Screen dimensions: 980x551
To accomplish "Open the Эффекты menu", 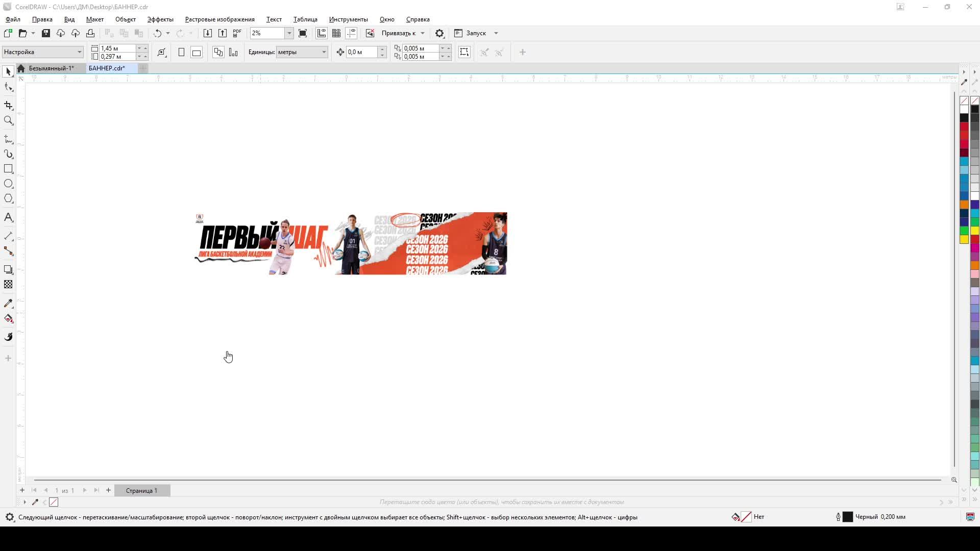I will [x=160, y=19].
